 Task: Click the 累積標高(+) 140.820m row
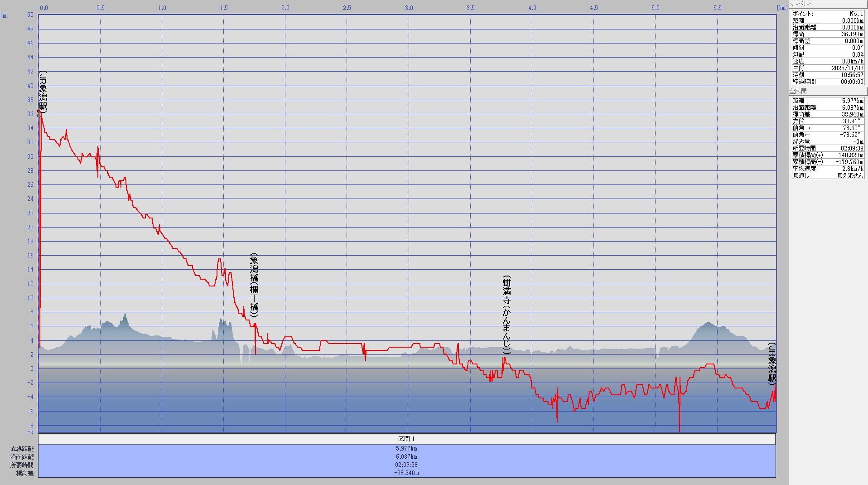point(827,155)
